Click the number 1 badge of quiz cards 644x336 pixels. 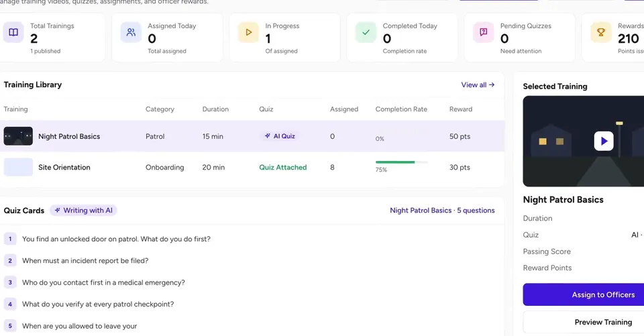[10, 239]
